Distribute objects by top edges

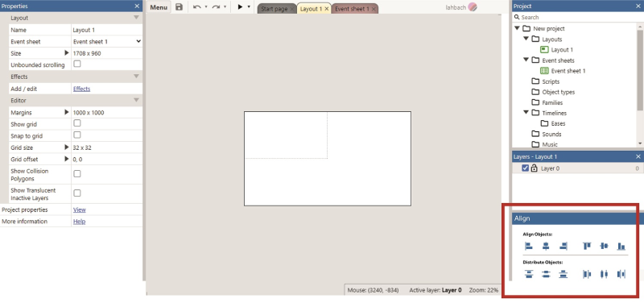(529, 274)
